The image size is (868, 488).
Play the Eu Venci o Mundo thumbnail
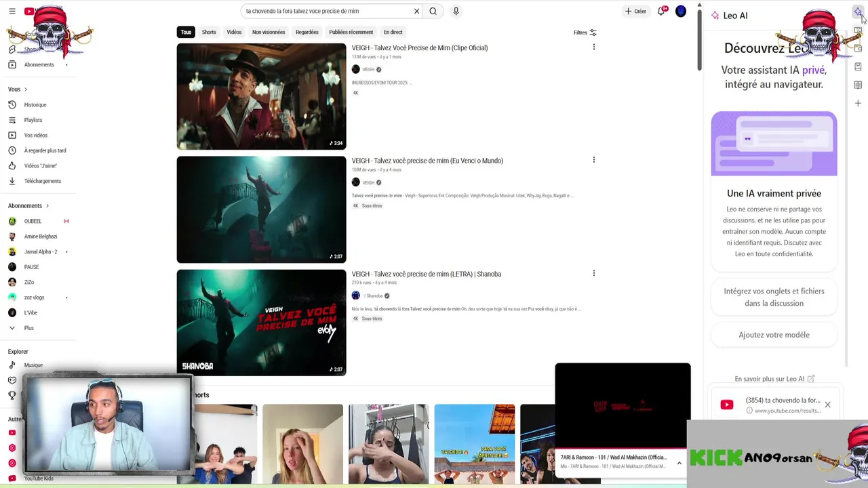261,209
